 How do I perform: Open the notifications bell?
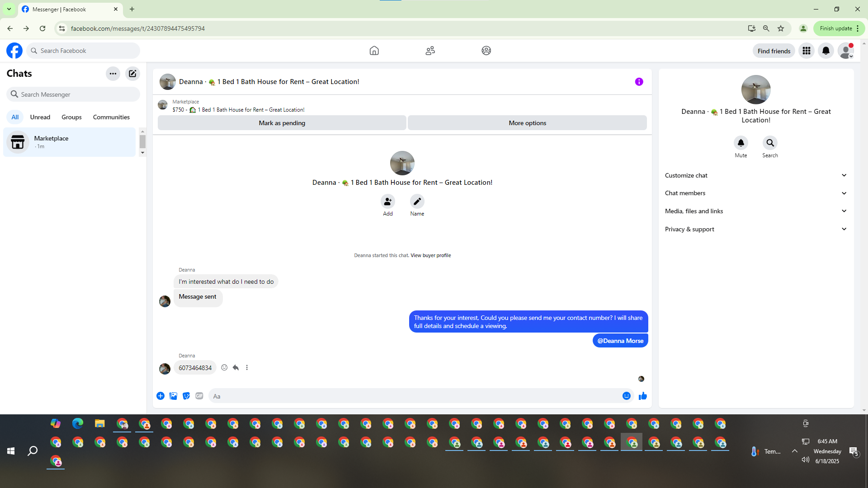pos(826,51)
